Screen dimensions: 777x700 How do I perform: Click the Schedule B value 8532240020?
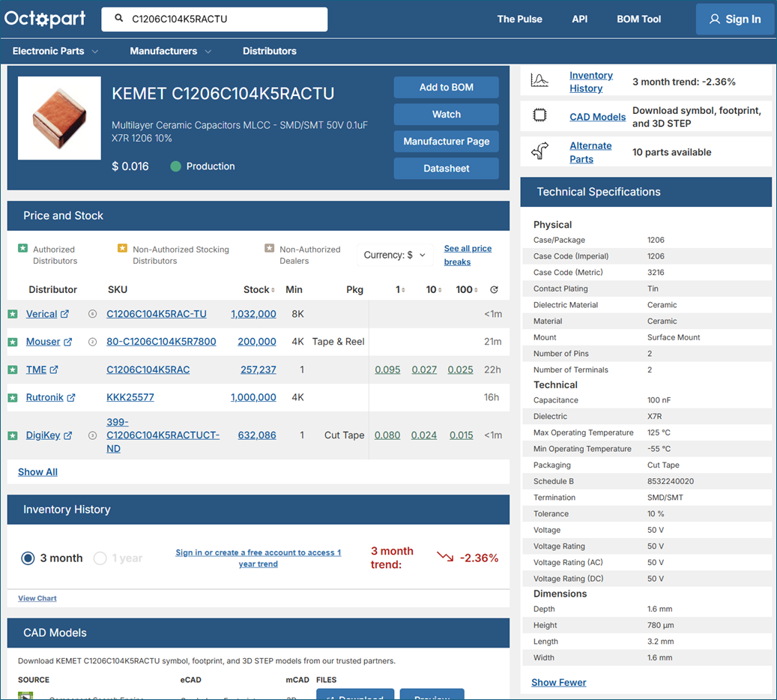coord(671,481)
